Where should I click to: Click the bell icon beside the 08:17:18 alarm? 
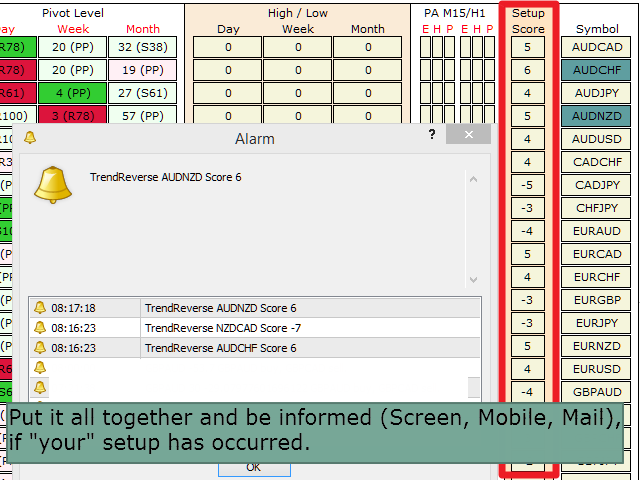coord(40,308)
